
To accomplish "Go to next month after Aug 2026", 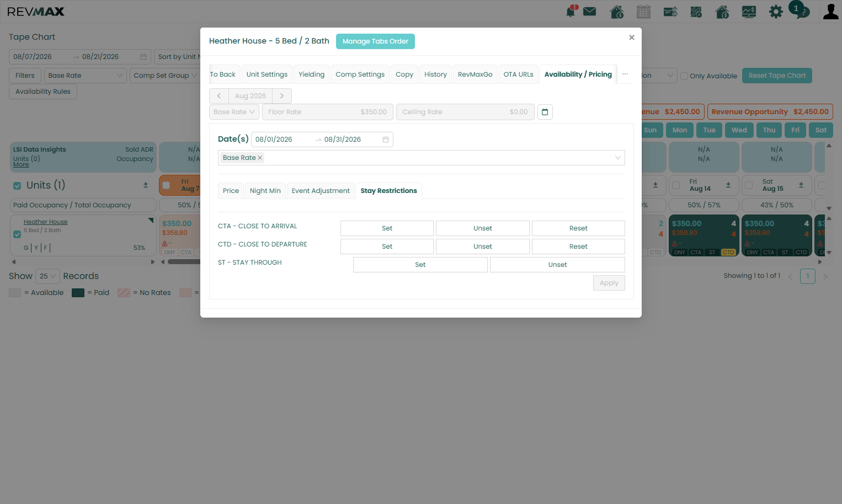I will tap(282, 96).
